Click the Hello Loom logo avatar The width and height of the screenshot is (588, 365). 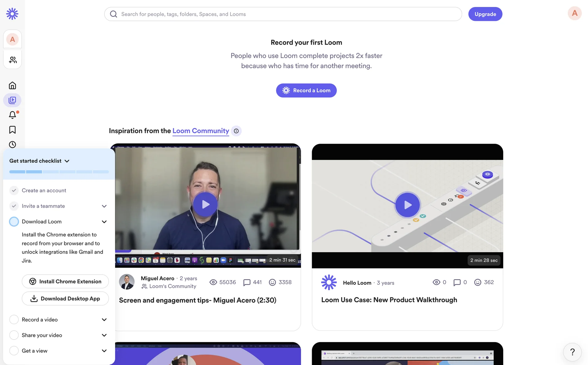pyautogui.click(x=329, y=282)
